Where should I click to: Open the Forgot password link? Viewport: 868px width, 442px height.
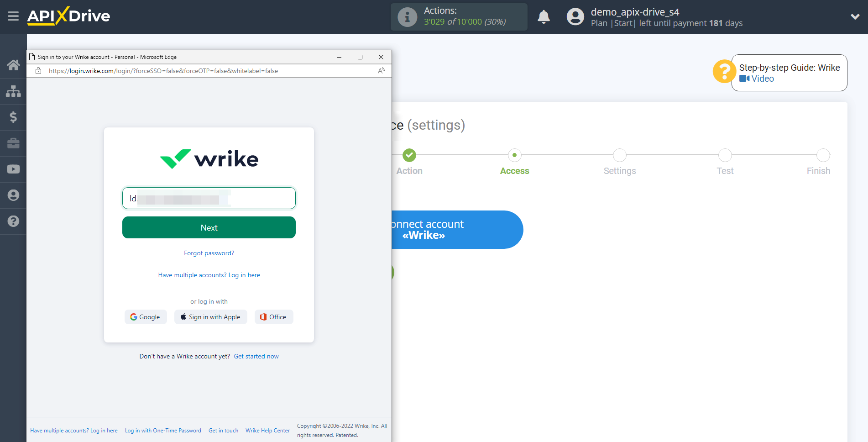click(209, 253)
